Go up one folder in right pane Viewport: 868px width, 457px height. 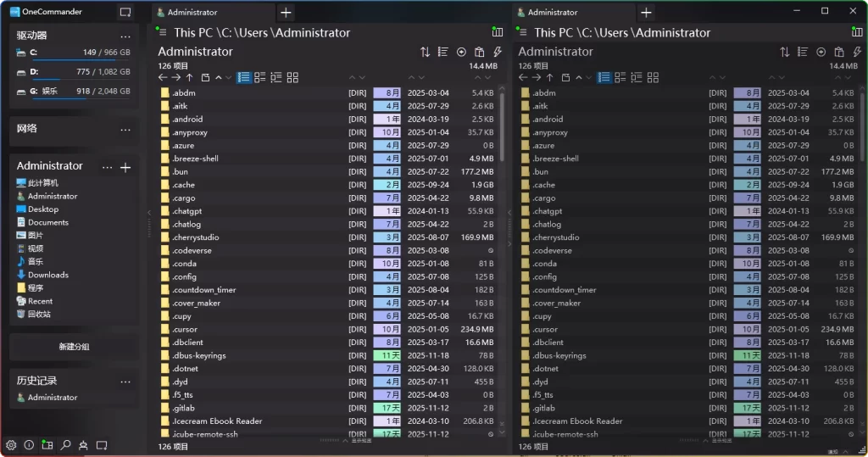tap(549, 77)
